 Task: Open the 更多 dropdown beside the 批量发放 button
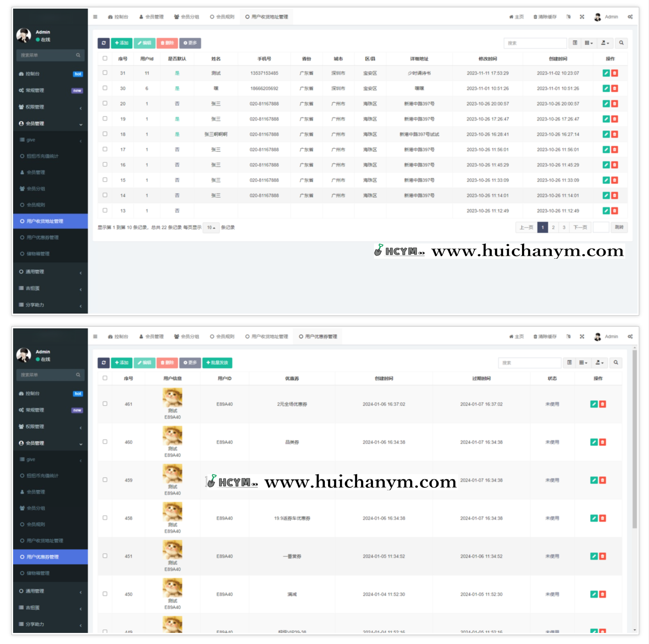tap(190, 363)
